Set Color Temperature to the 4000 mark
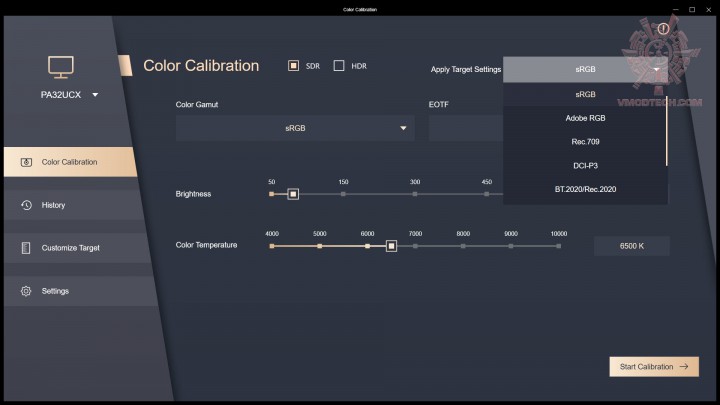 point(272,246)
